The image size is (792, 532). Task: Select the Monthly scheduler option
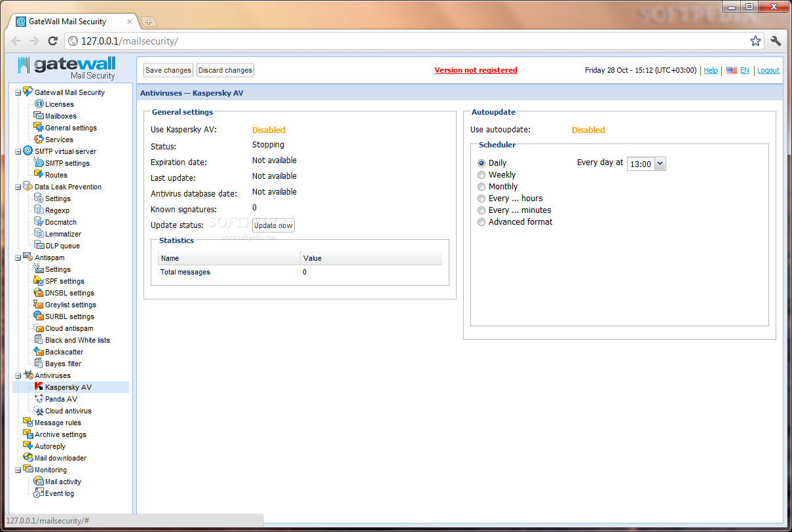[x=481, y=187]
